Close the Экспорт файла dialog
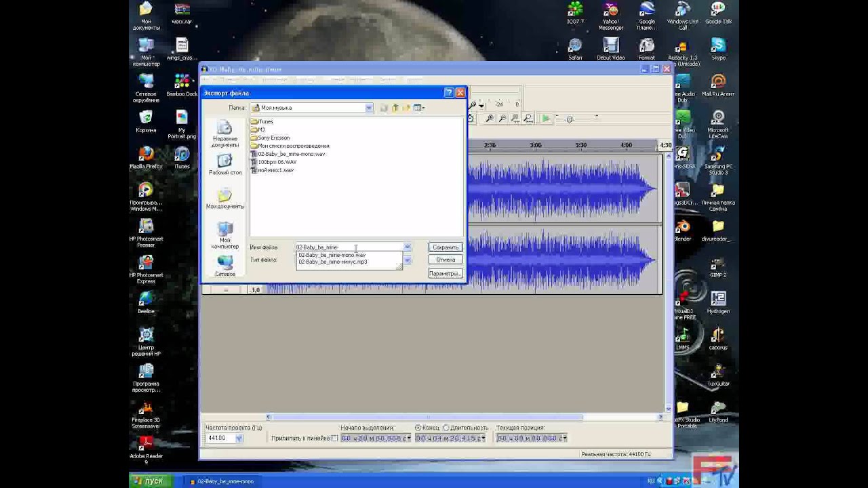This screenshot has height=488, width=868. coord(460,93)
